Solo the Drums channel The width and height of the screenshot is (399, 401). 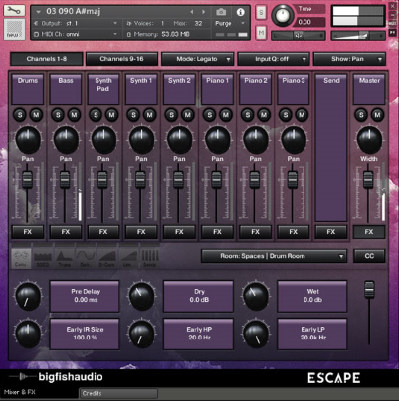pyautogui.click(x=20, y=115)
